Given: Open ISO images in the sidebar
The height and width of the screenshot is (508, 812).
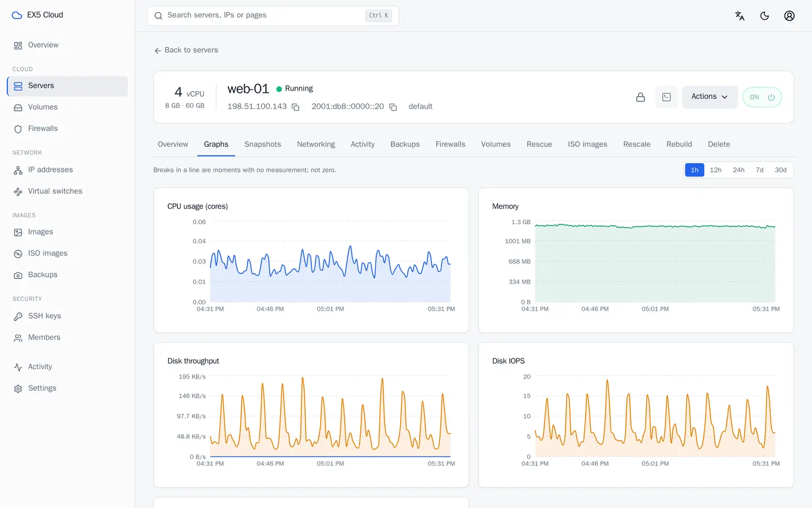Looking at the screenshot, I should (67, 254).
